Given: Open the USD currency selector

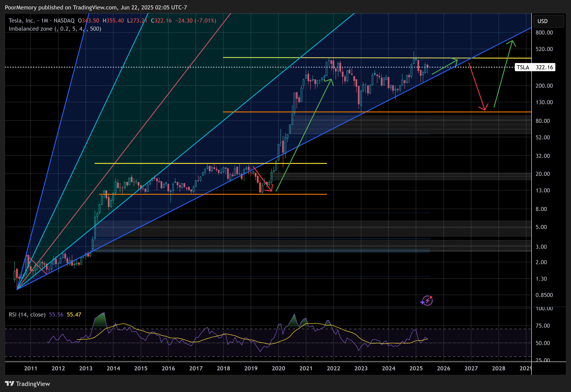Looking at the screenshot, I should (548, 21).
